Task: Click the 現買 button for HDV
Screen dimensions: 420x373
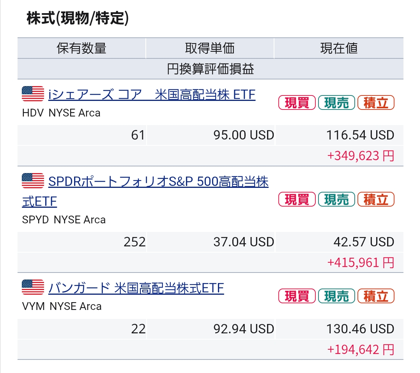Action: (297, 103)
